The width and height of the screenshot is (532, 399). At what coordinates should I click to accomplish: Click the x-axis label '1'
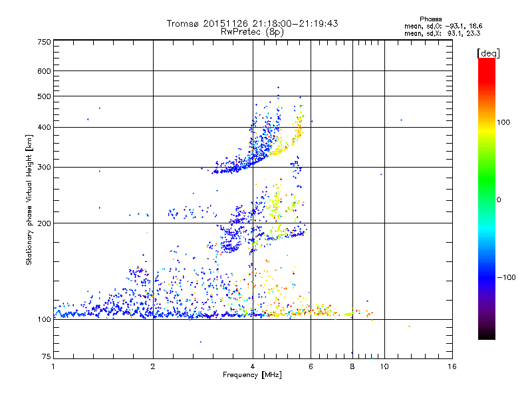[53, 366]
